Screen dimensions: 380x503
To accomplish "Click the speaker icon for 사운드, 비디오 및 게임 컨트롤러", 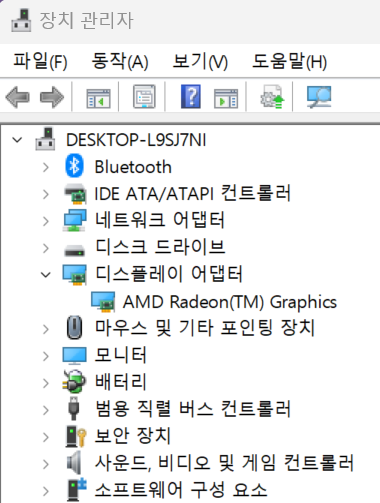I will tap(74, 462).
